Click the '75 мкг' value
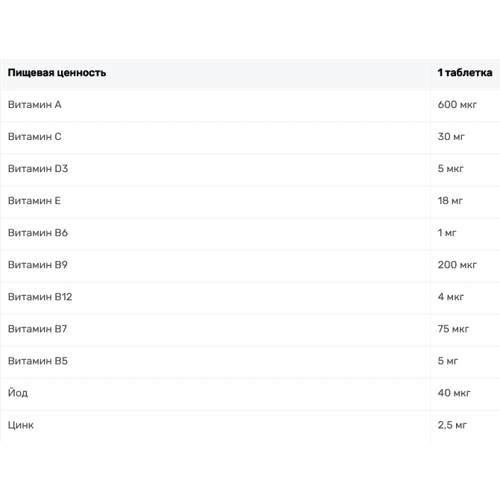The height and width of the screenshot is (500, 500). point(453,329)
